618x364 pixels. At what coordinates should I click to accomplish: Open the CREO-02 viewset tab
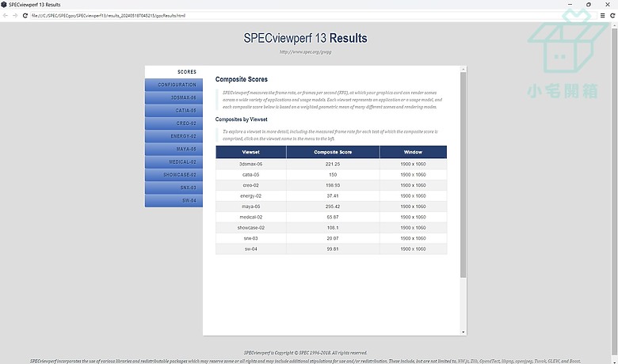174,123
